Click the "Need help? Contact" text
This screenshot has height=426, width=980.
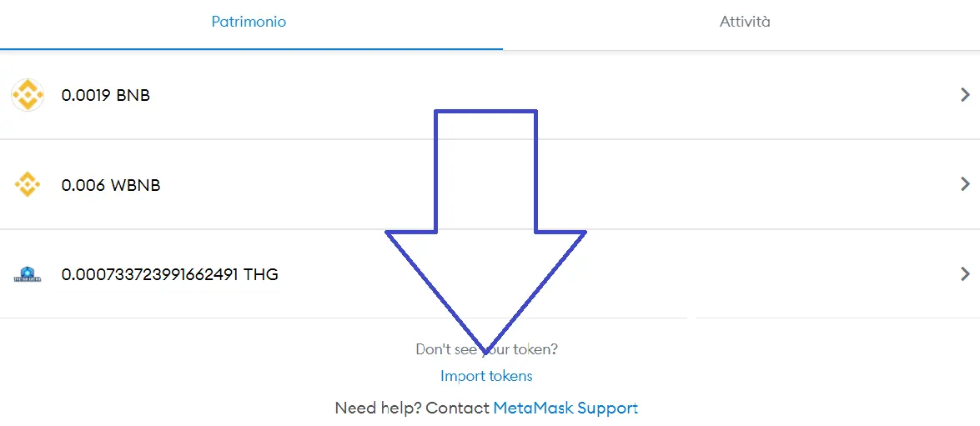coord(412,408)
